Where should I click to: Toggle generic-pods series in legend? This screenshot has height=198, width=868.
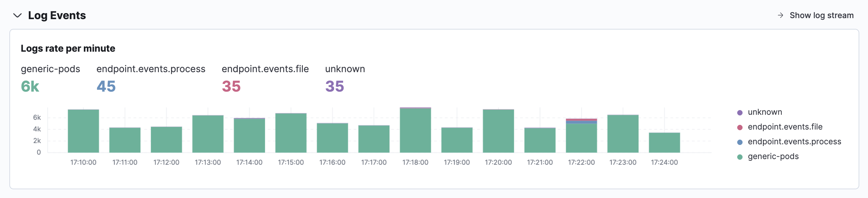773,156
